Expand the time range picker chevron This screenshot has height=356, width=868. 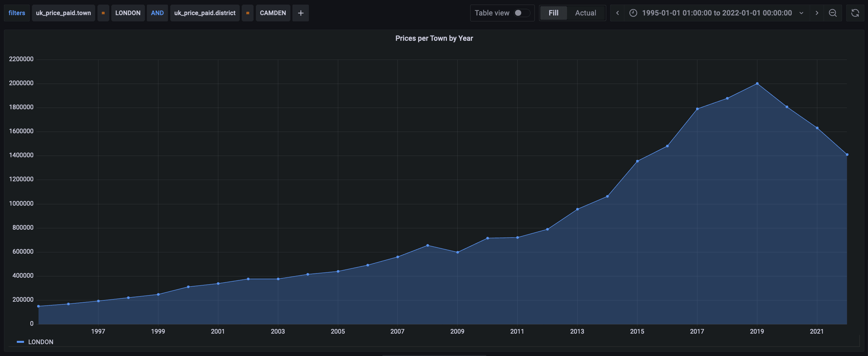coord(801,13)
